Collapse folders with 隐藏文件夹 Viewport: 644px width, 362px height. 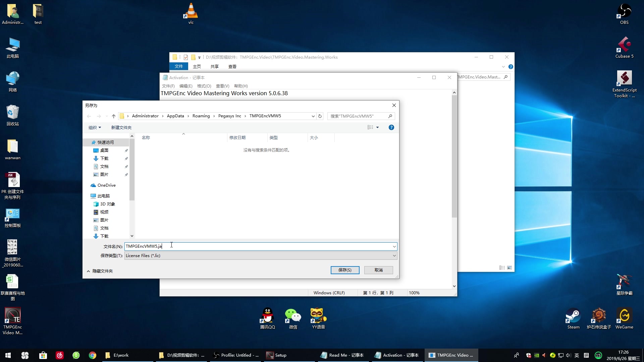point(100,271)
